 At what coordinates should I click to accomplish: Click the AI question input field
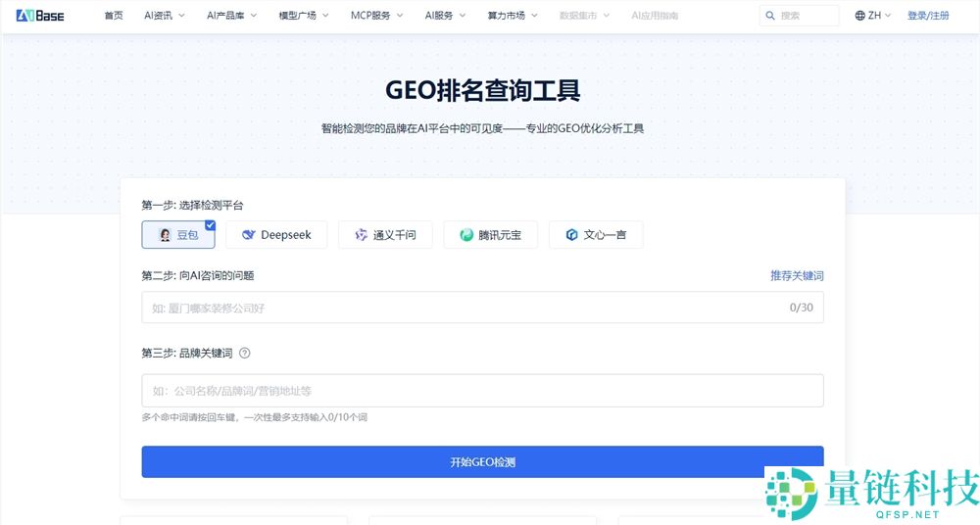(x=482, y=308)
